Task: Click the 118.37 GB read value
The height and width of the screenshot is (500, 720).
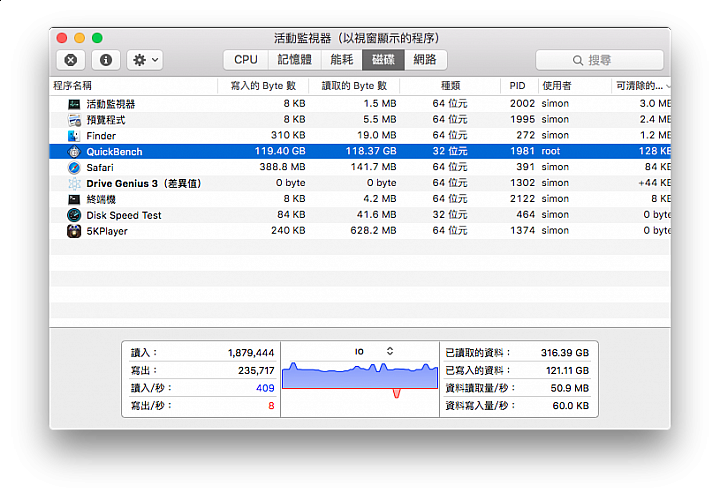Action: [371, 151]
